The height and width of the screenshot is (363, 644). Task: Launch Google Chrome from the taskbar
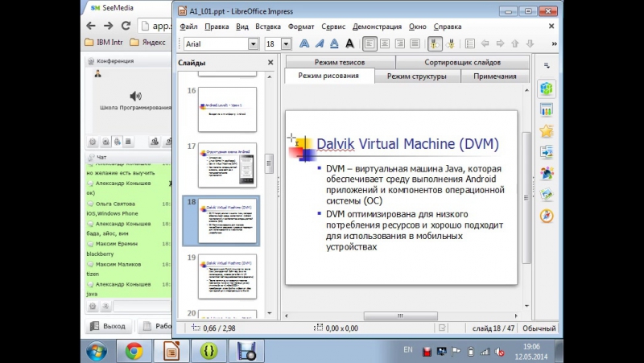(134, 350)
